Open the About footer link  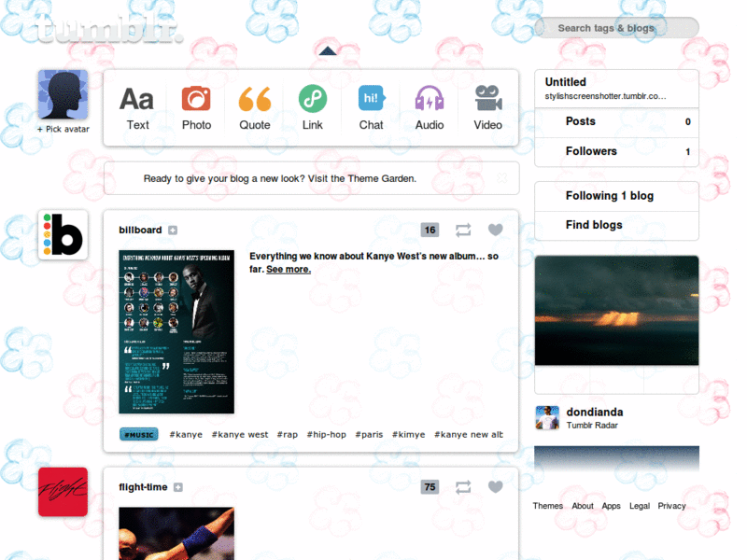583,506
